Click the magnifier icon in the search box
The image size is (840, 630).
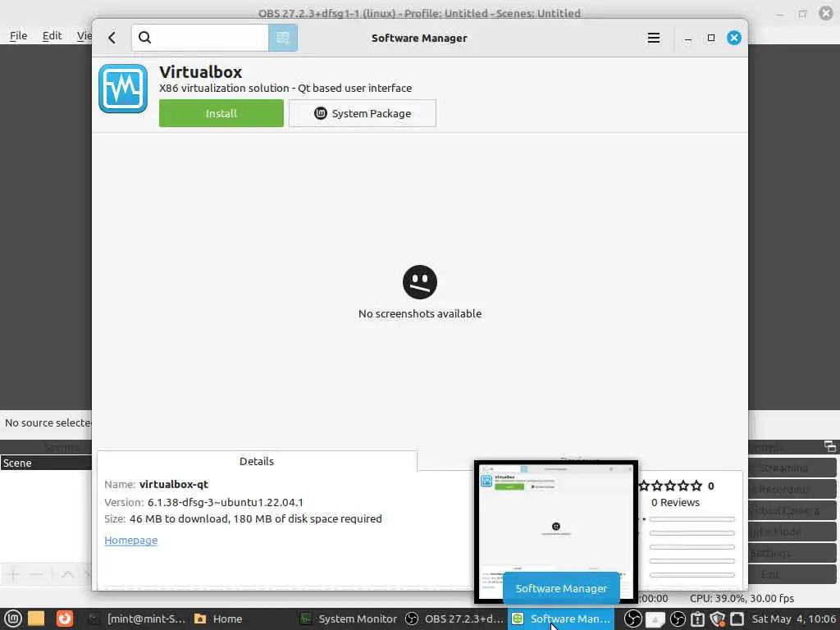point(144,38)
